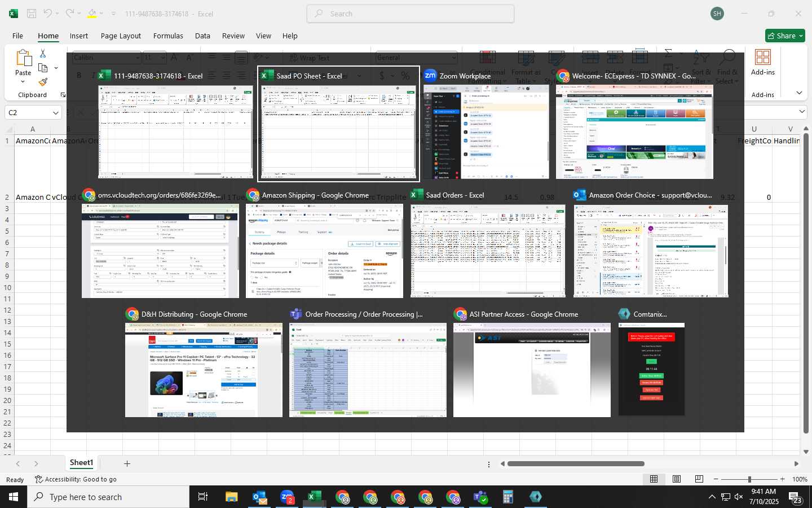Expand the fill color dropdown in the title bar
This screenshot has height=508, width=812.
coord(101,14)
